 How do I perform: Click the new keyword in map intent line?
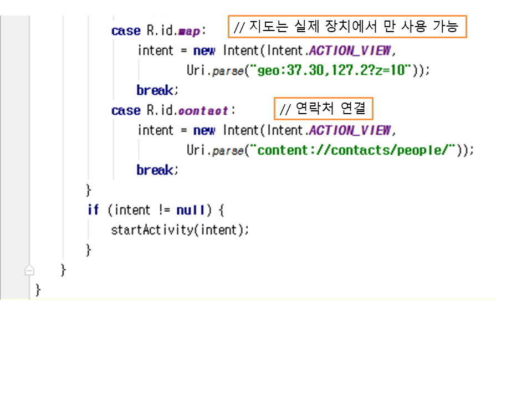pos(204,51)
